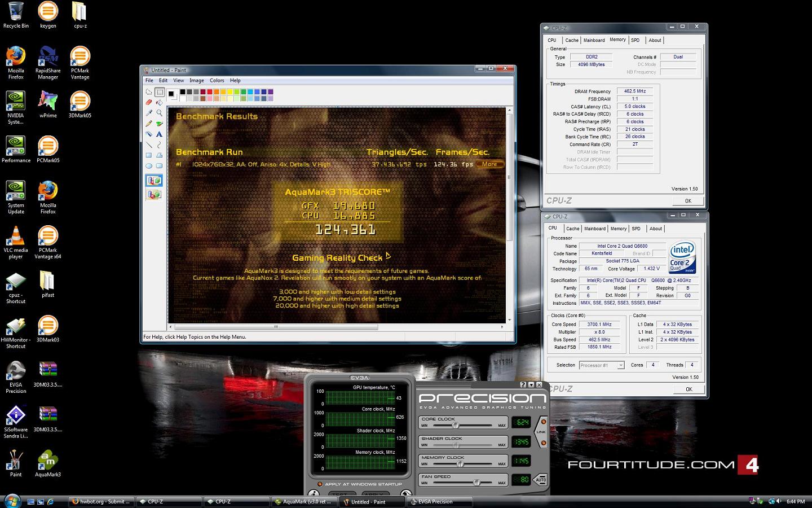This screenshot has height=508, width=812.
Task: Open About tab in lower CPU-Z window
Action: click(656, 229)
